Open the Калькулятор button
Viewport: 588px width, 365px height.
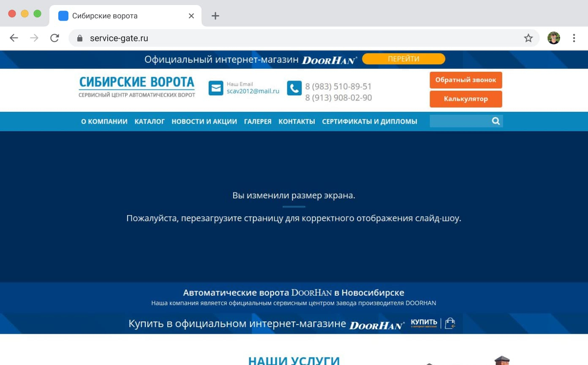pos(466,99)
